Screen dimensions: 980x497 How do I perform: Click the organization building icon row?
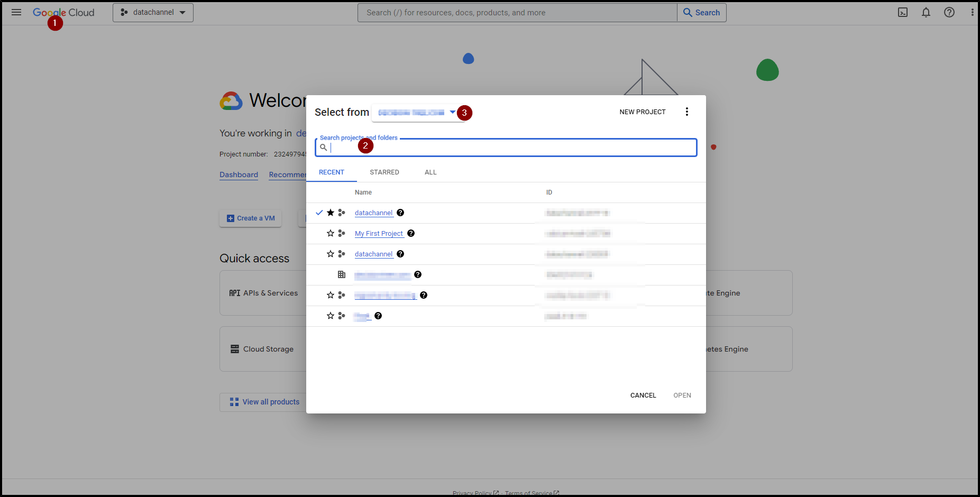pos(342,274)
